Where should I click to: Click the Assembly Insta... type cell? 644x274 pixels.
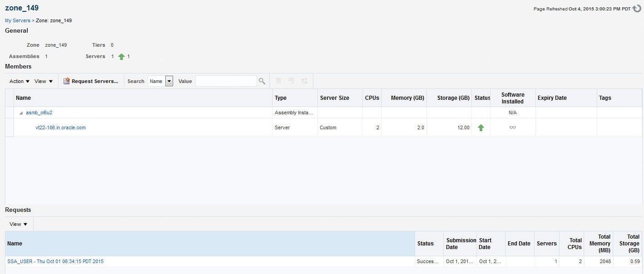[295, 113]
